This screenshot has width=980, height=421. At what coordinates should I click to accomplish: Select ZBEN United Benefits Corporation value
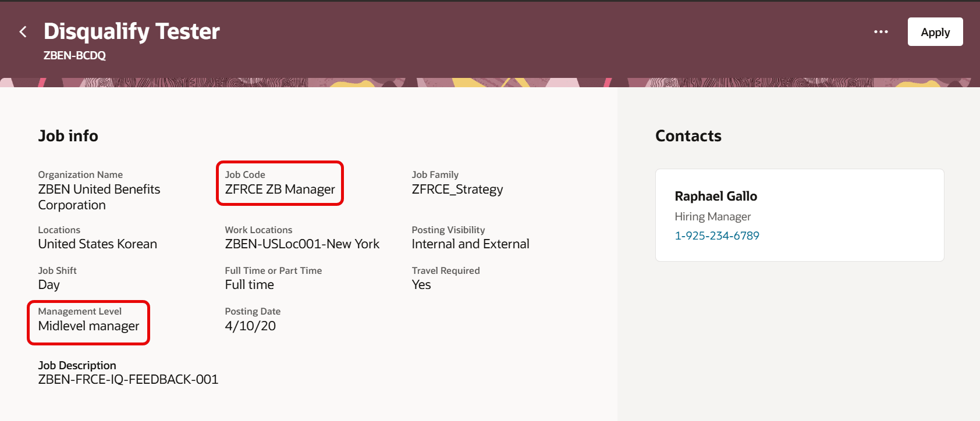[99, 197]
